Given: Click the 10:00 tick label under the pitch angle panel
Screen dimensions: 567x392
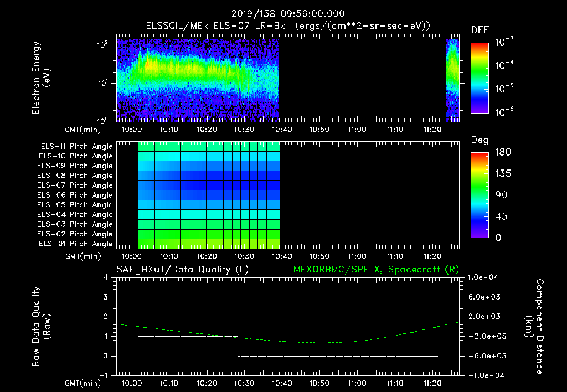Looking at the screenshot, I should coord(132,256).
